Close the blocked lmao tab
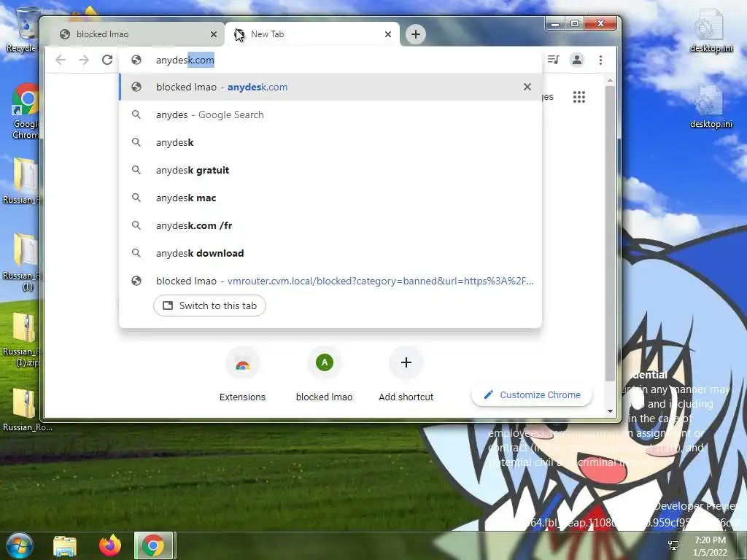The image size is (747, 560). pos(214,34)
